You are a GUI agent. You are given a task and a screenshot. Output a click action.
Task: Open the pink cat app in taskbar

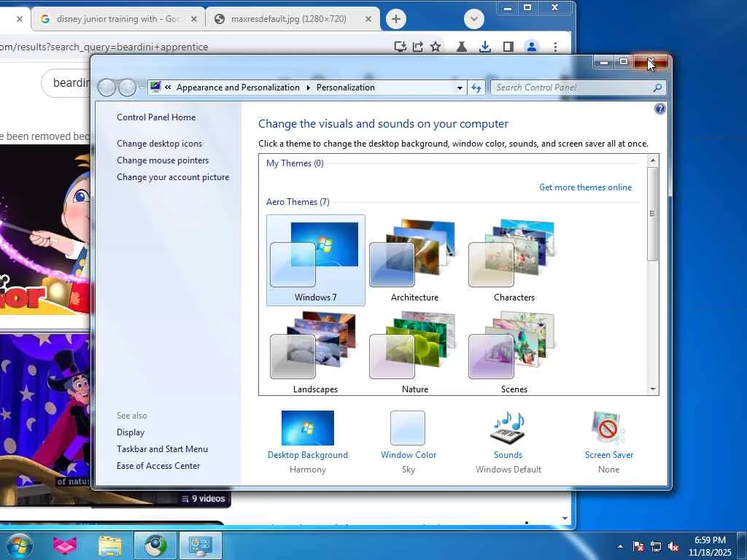point(65,545)
